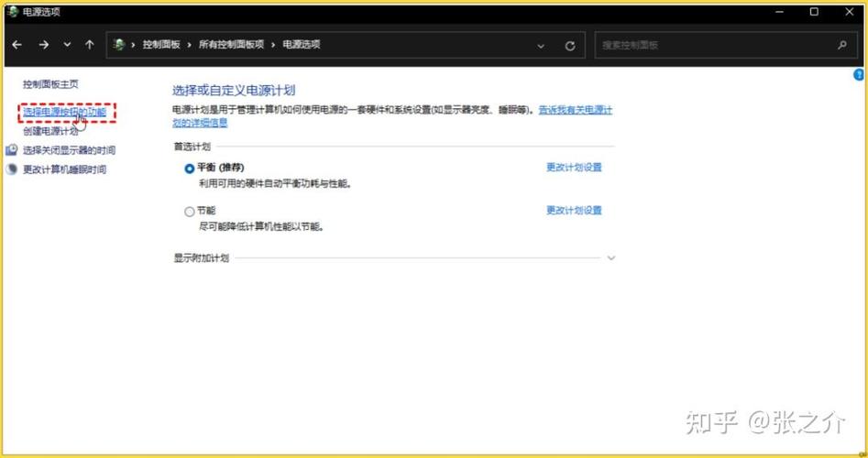Open the blue help question mark icon
The image size is (868, 458).
point(859,75)
